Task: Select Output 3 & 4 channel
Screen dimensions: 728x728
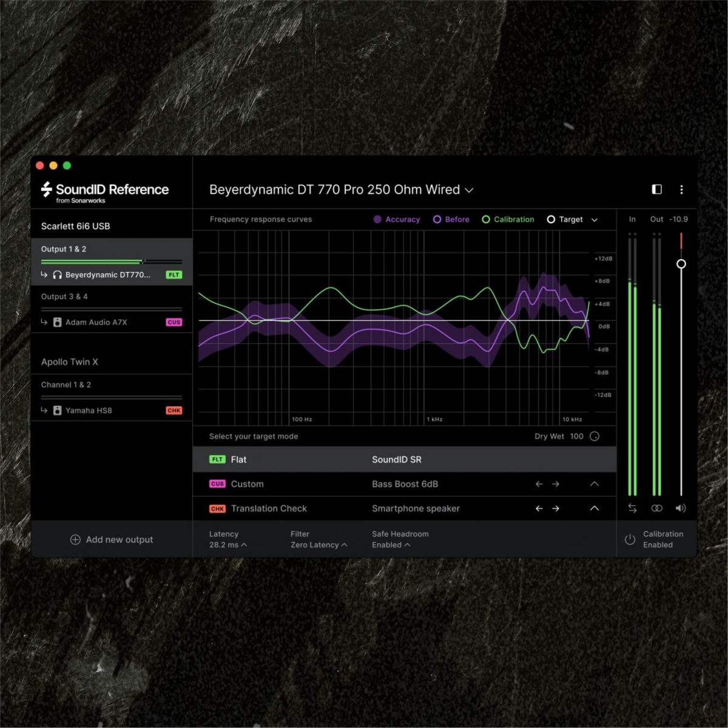Action: pos(64,297)
